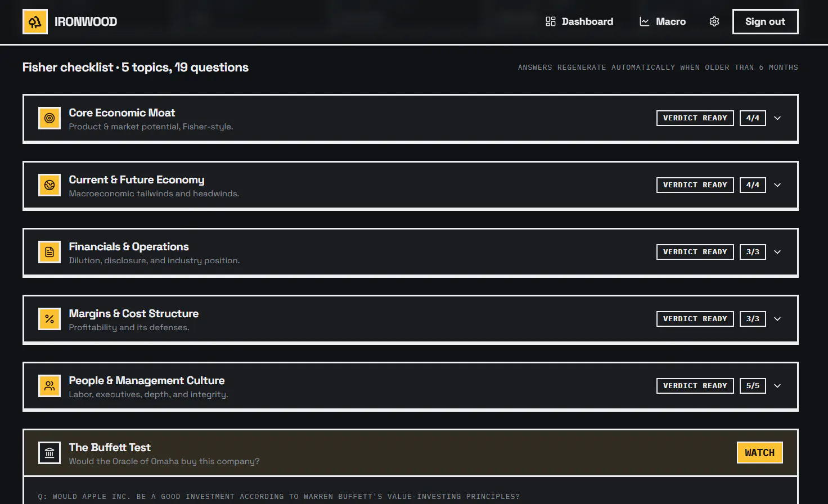This screenshot has width=828, height=504.
Task: Click the 3/3 count on Financials & Operations
Action: tap(753, 252)
